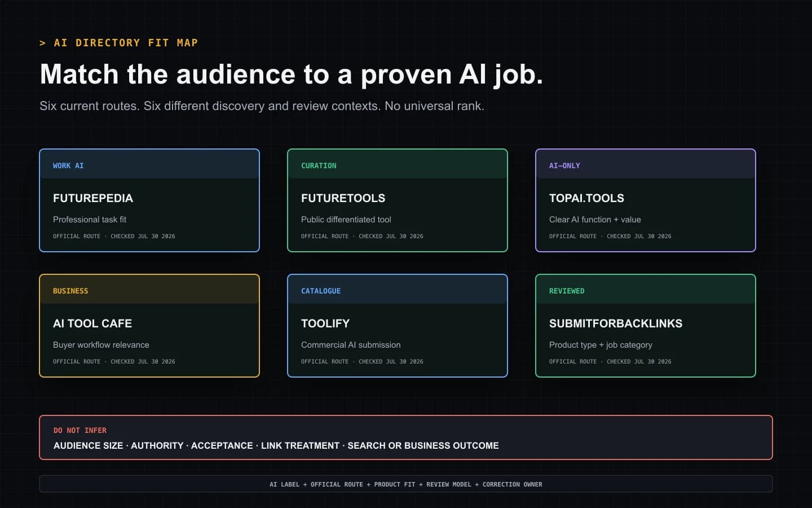Click the headline Match the audience to a proven AI job
812x508 pixels.
pos(292,75)
